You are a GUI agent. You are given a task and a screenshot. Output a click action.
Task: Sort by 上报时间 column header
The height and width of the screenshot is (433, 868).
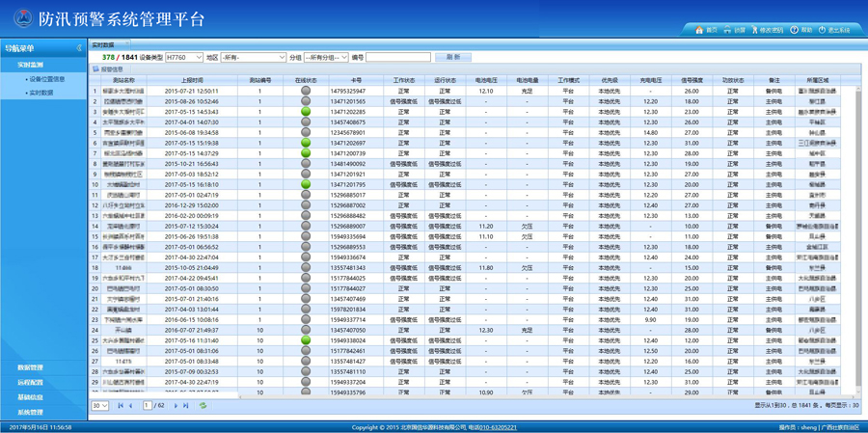192,80
